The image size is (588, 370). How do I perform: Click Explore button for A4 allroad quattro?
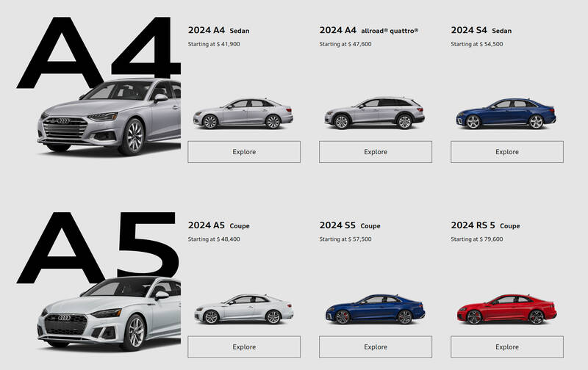click(x=376, y=152)
